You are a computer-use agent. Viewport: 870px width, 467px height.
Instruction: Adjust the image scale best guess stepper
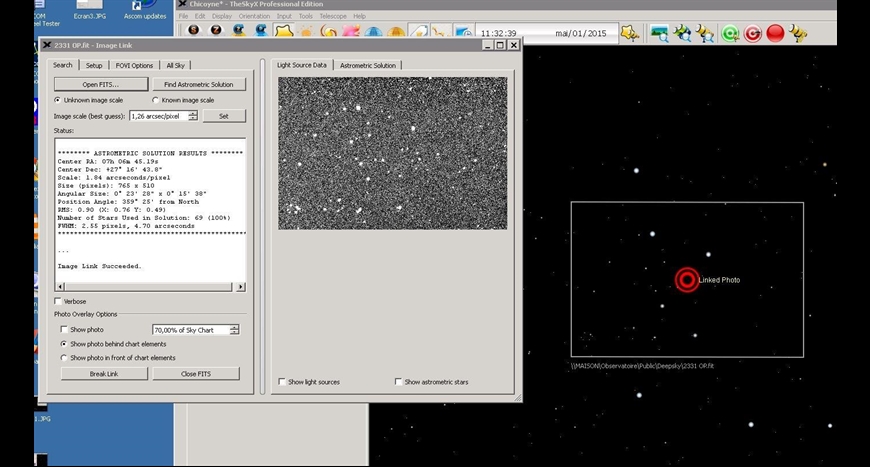(x=193, y=116)
